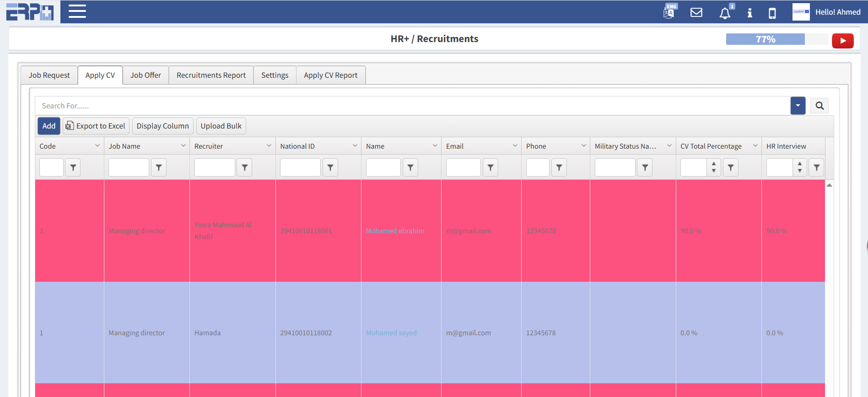Click the filter icon under Job Name

pos(159,168)
